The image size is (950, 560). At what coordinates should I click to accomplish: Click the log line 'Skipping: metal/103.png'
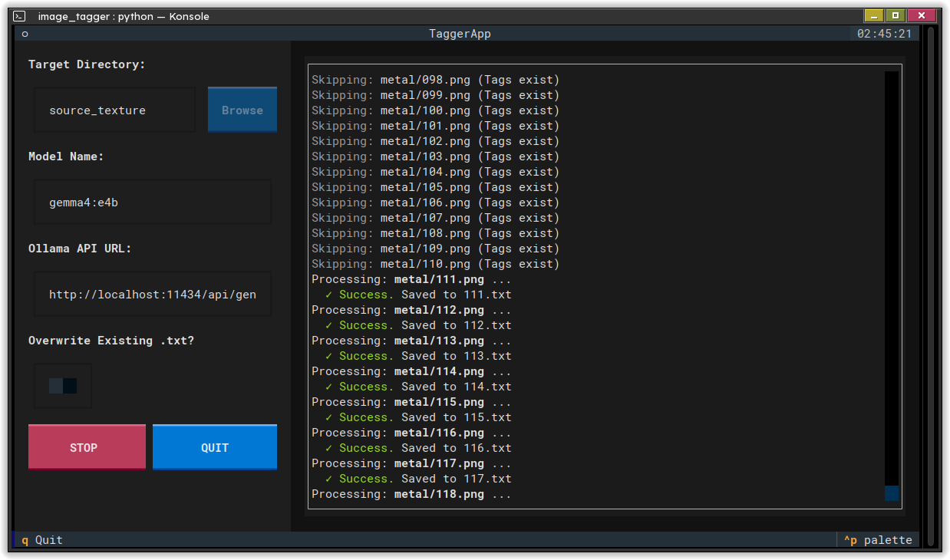pyautogui.click(x=436, y=156)
